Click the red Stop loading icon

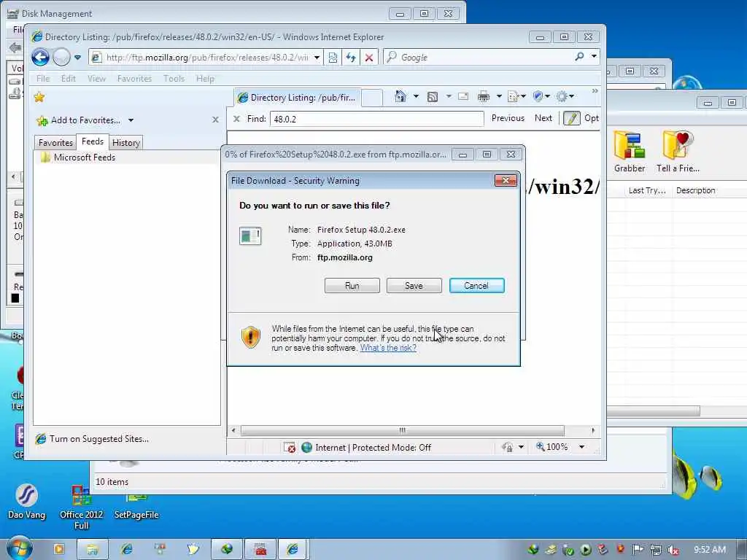pos(368,58)
